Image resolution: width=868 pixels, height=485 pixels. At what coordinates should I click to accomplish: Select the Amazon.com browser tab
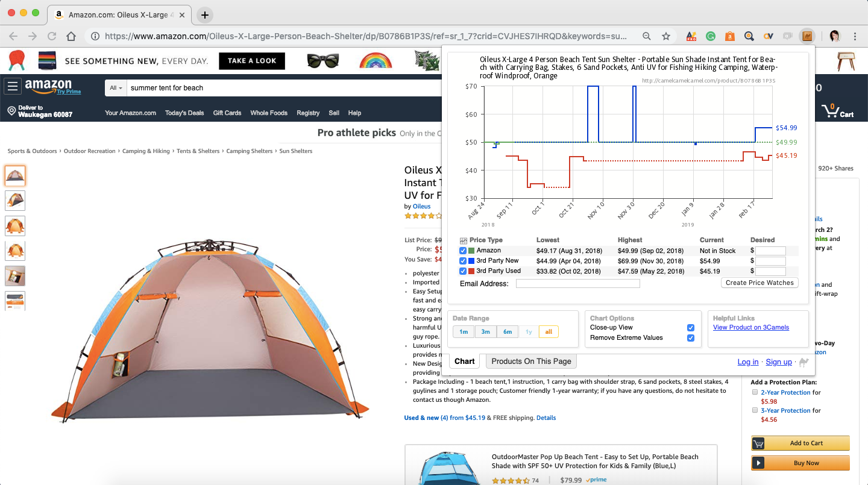point(121,14)
